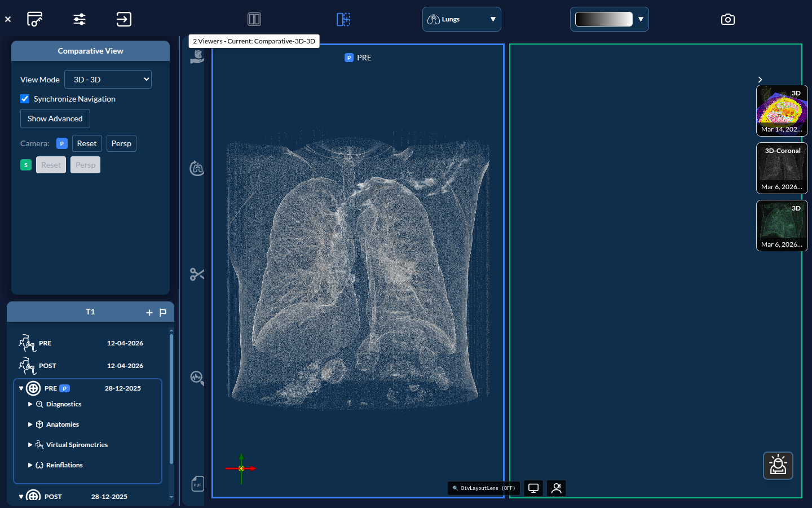
Task: Click the disabled secondary Reset button
Action: point(51,165)
